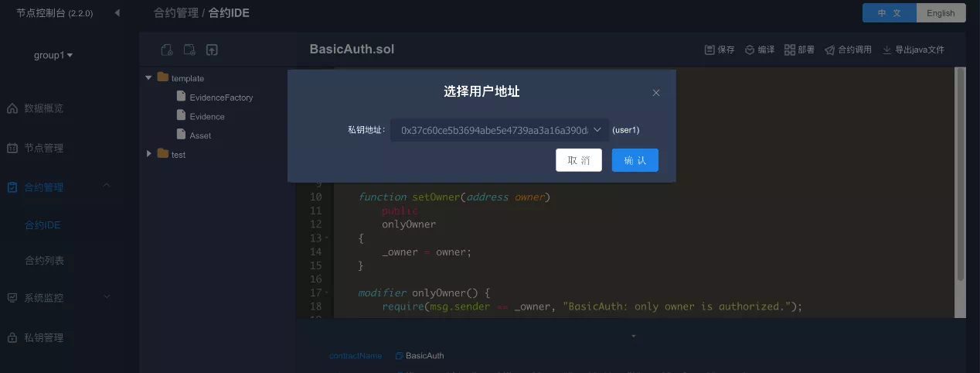Open the 私钥地址 address dropdown
Viewport: 980px width, 373px height.
pos(499,130)
